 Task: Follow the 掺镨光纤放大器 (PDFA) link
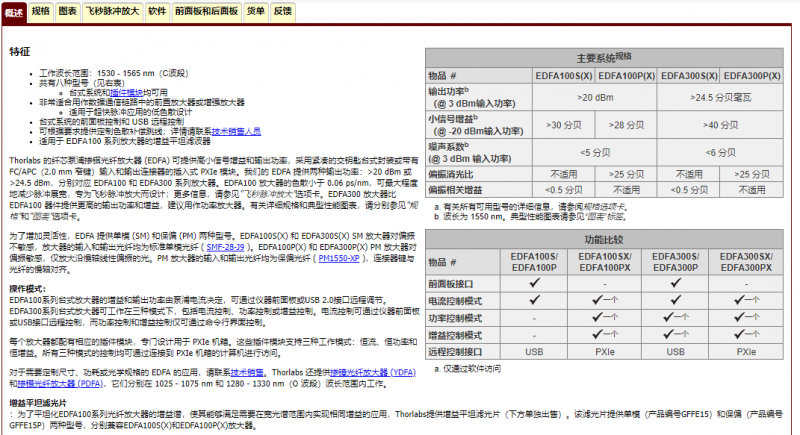tap(60, 383)
